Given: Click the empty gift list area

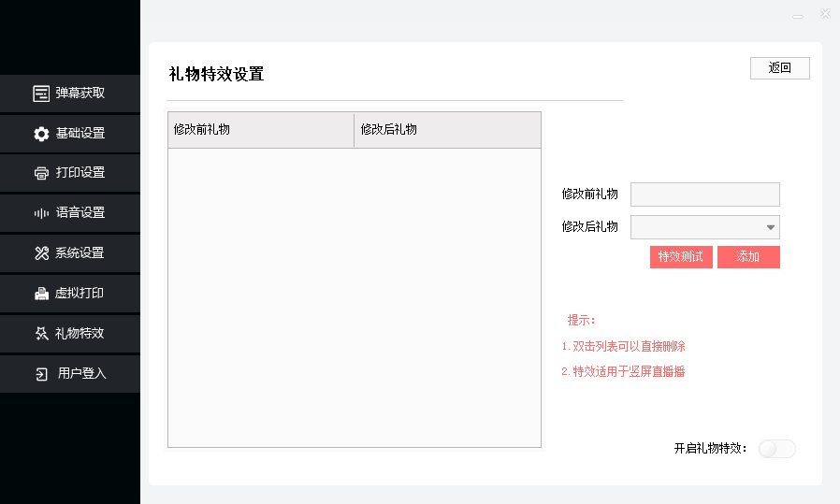Looking at the screenshot, I should (355, 297).
